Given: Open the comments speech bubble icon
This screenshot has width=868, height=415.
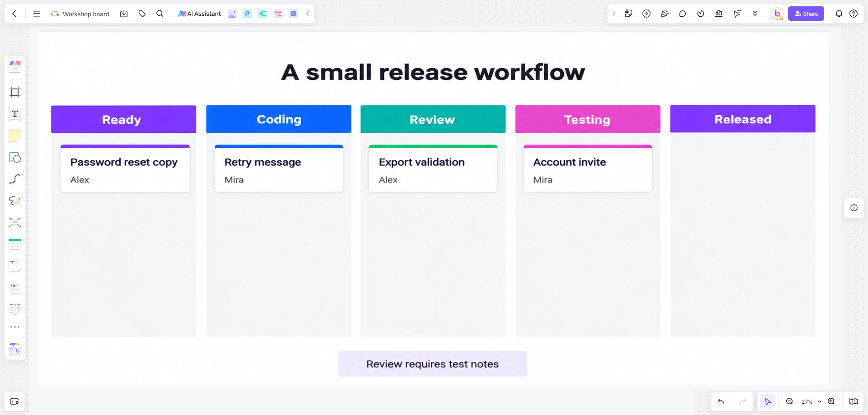Looking at the screenshot, I should [683, 14].
